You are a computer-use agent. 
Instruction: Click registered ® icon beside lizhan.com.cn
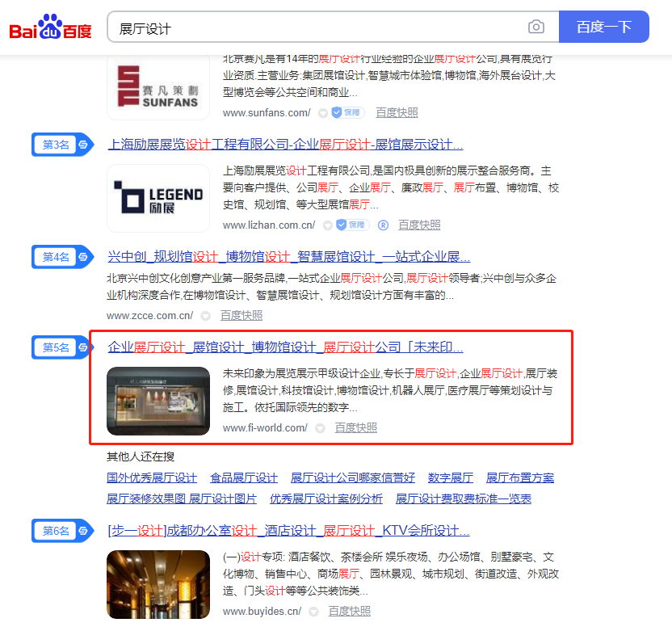pyautogui.click(x=383, y=225)
